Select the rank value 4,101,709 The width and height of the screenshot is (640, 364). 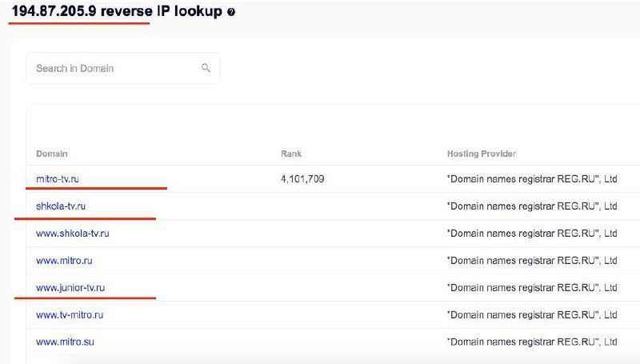(x=302, y=178)
